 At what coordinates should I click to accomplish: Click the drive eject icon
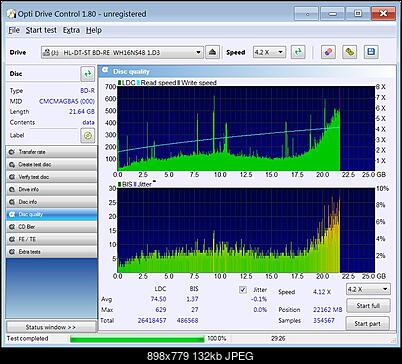[212, 52]
